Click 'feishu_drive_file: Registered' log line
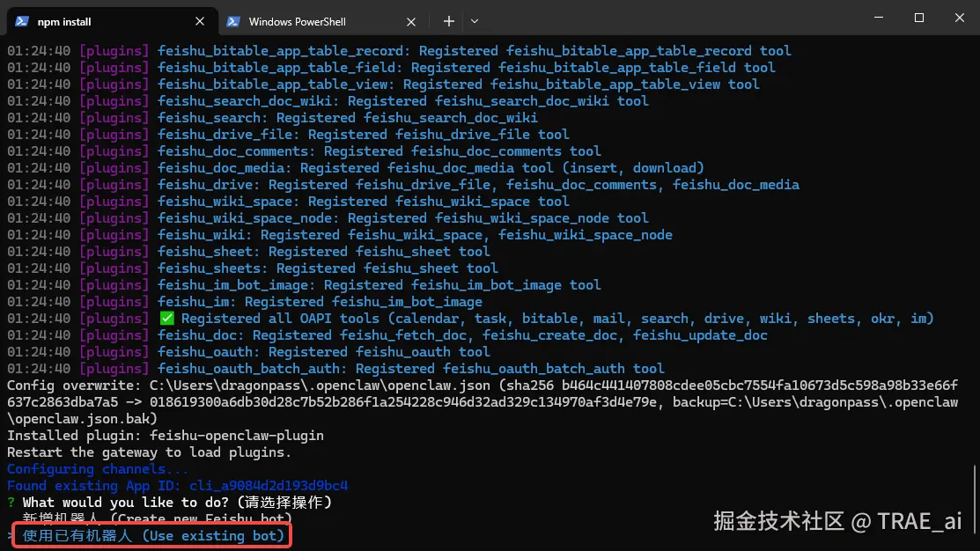 pyautogui.click(x=288, y=135)
